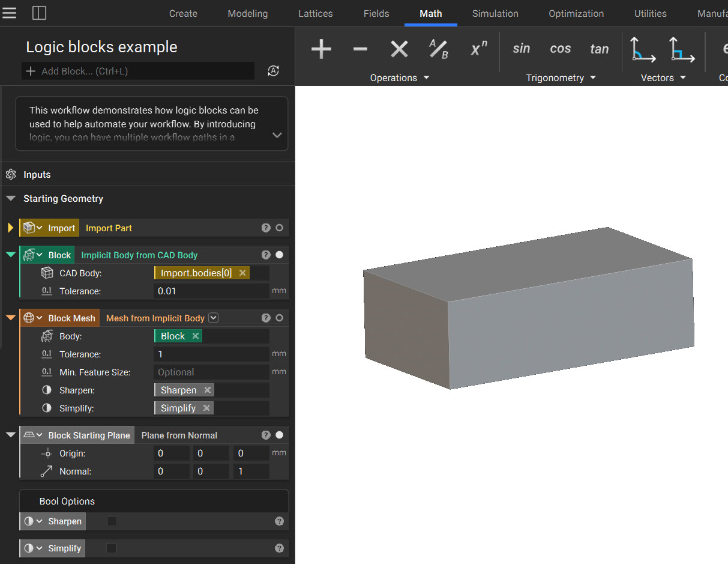This screenshot has width=728, height=564.
Task: Toggle the panel layout icon
Action: pos(39,13)
